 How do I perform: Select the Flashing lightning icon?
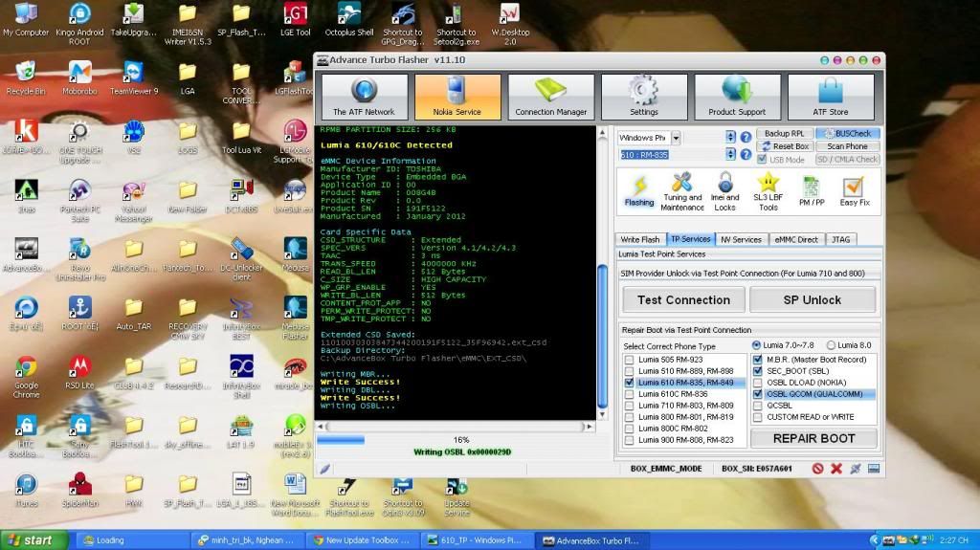click(x=638, y=190)
